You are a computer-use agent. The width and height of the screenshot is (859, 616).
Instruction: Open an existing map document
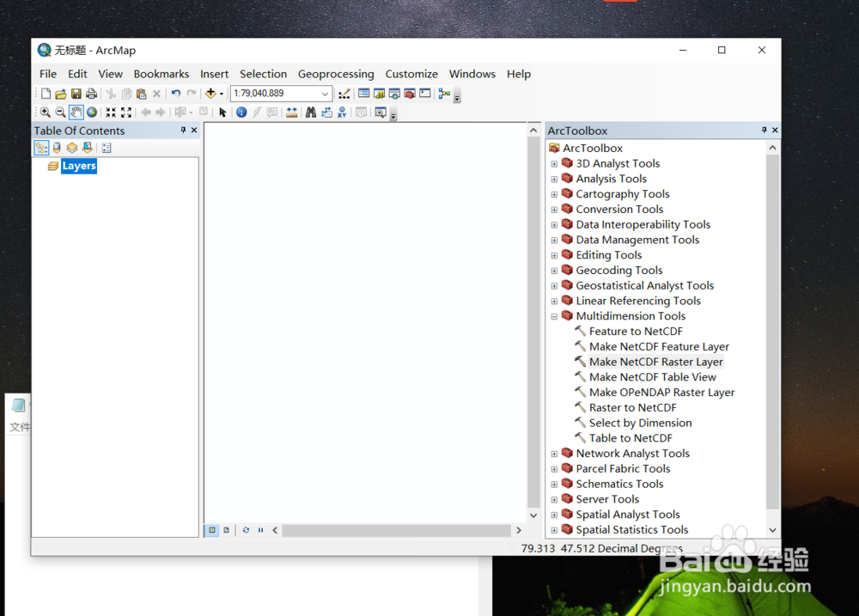click(x=61, y=94)
